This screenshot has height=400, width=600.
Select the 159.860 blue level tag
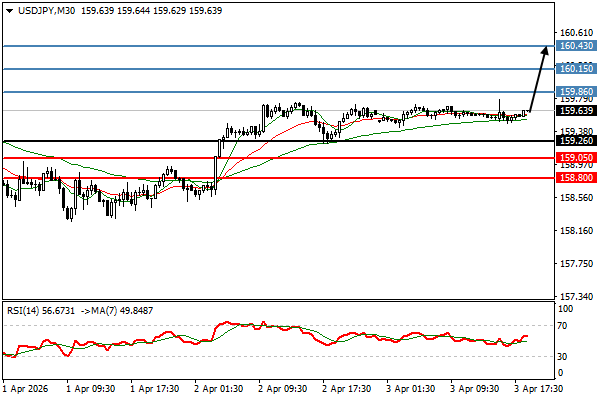click(577, 91)
